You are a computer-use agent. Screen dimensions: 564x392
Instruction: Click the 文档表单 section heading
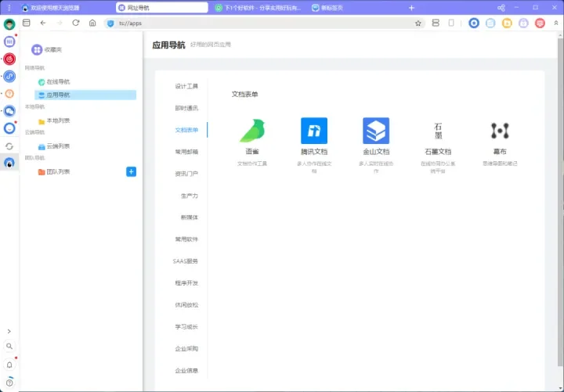pyautogui.click(x=244, y=94)
